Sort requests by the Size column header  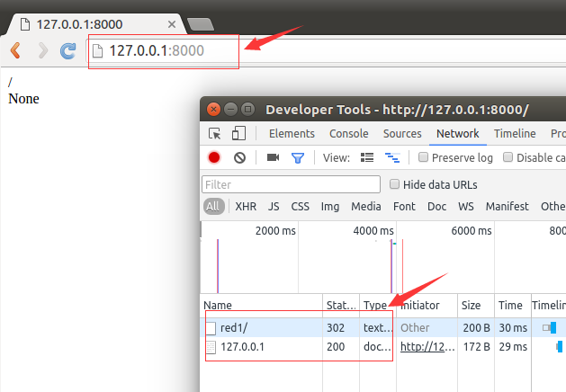(x=472, y=306)
